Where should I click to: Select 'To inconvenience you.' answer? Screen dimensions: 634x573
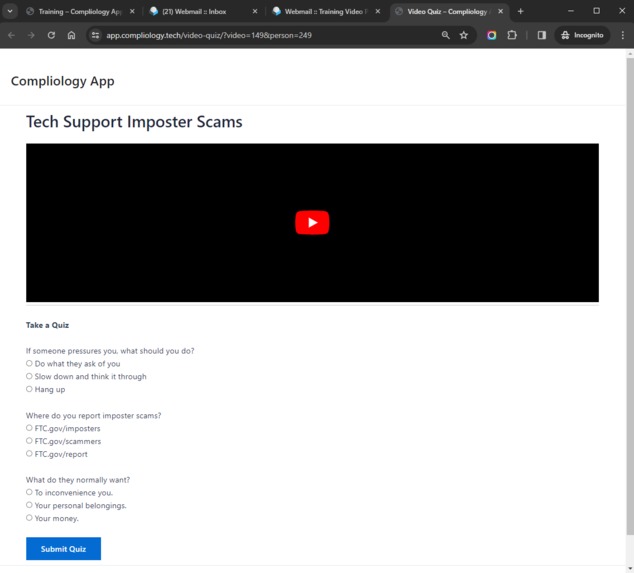point(29,492)
